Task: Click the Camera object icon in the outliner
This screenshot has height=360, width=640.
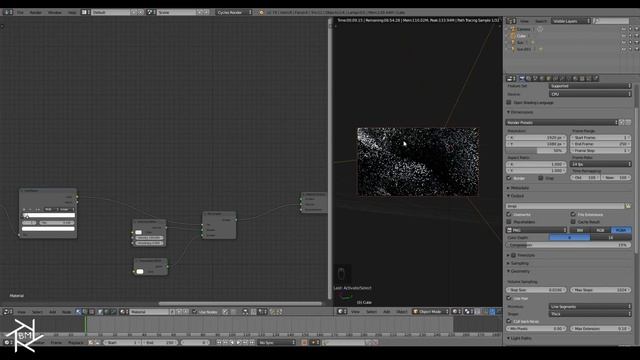Action: click(x=513, y=29)
